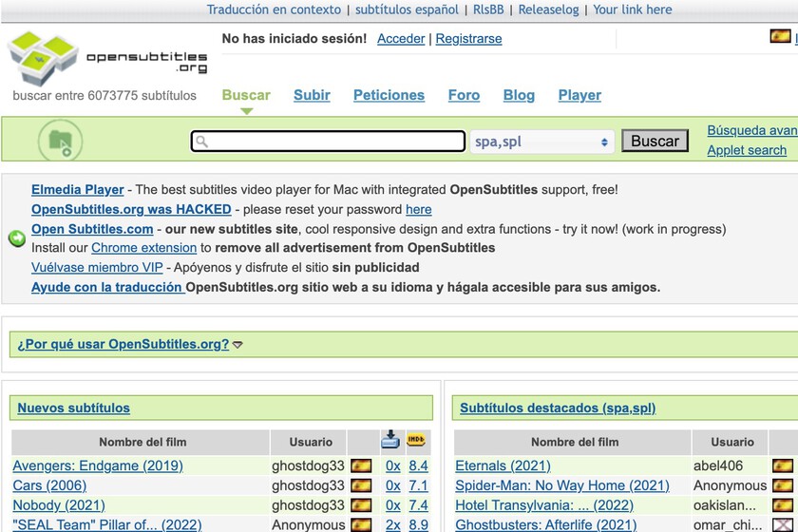Click the 2x download count for SEAL Team
The width and height of the screenshot is (798, 532).
393,524
